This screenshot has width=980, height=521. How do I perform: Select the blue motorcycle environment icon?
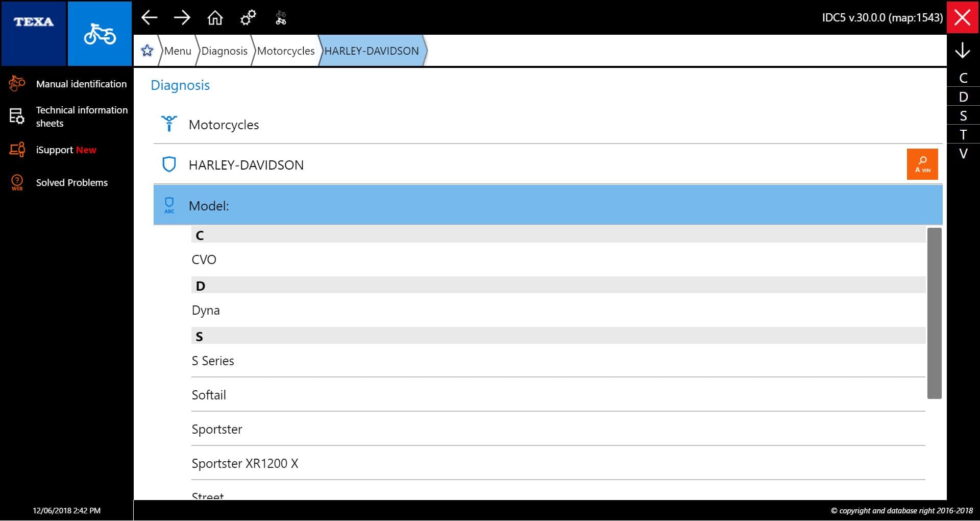[x=100, y=33]
